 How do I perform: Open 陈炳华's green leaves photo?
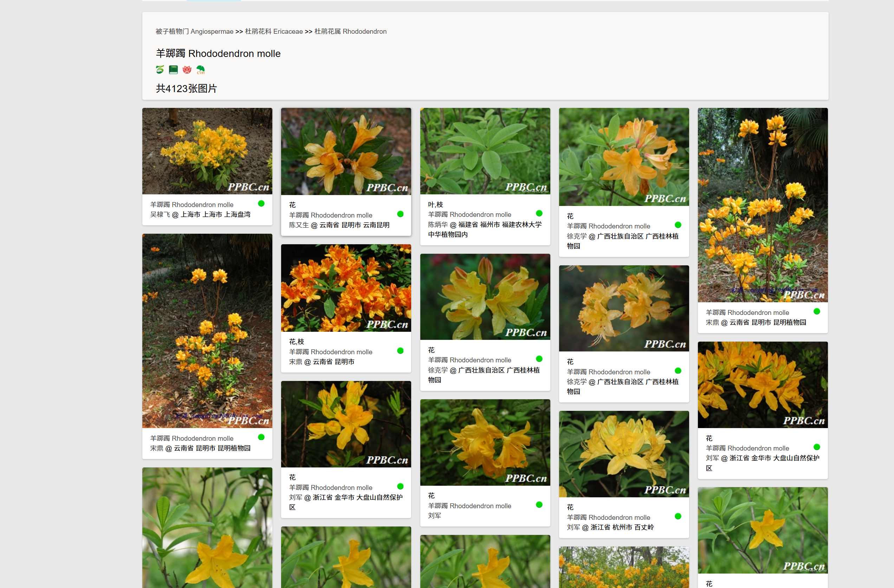[x=485, y=151]
